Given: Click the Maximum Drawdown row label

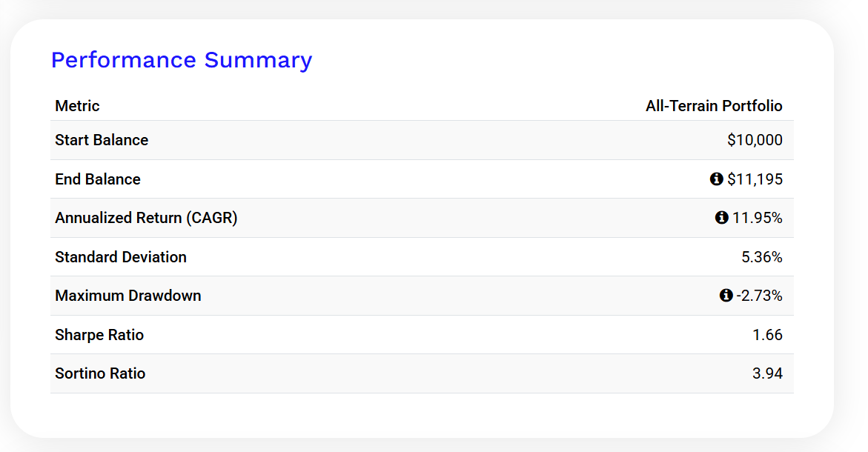Looking at the screenshot, I should click(128, 296).
